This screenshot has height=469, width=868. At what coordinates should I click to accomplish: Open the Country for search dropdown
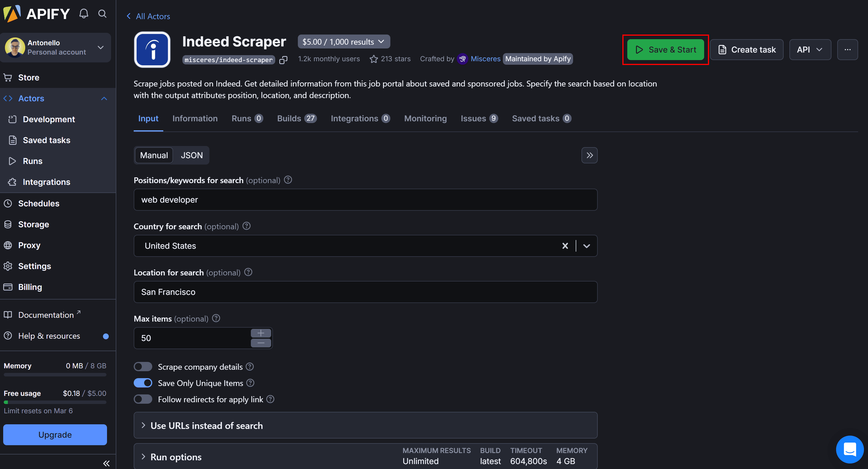click(586, 246)
